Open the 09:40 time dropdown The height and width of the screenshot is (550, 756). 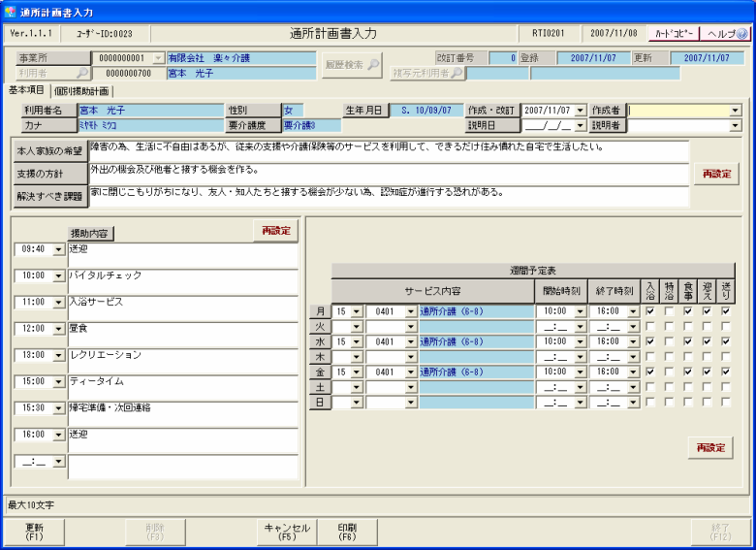(x=59, y=249)
